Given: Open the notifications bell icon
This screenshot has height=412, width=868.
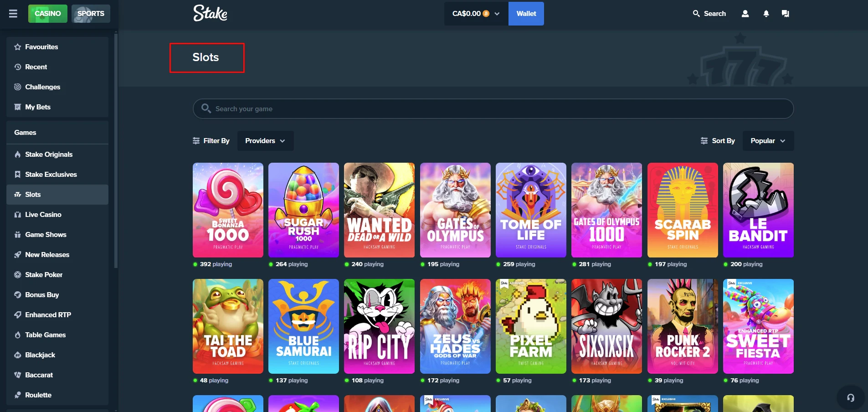Looking at the screenshot, I should [x=766, y=14].
